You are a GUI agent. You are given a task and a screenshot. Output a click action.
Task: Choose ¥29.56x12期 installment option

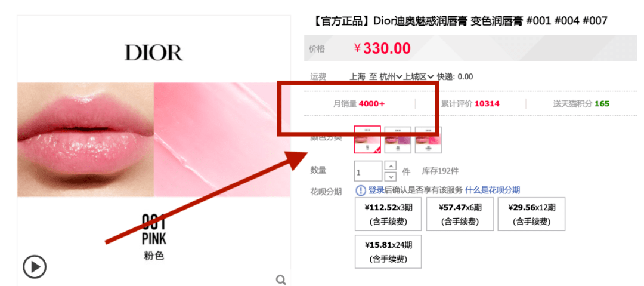pos(531,214)
